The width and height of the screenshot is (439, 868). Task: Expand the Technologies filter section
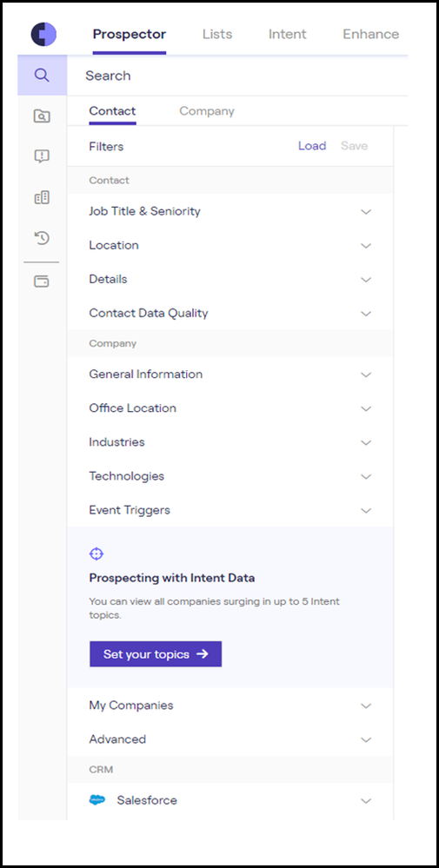coord(230,476)
